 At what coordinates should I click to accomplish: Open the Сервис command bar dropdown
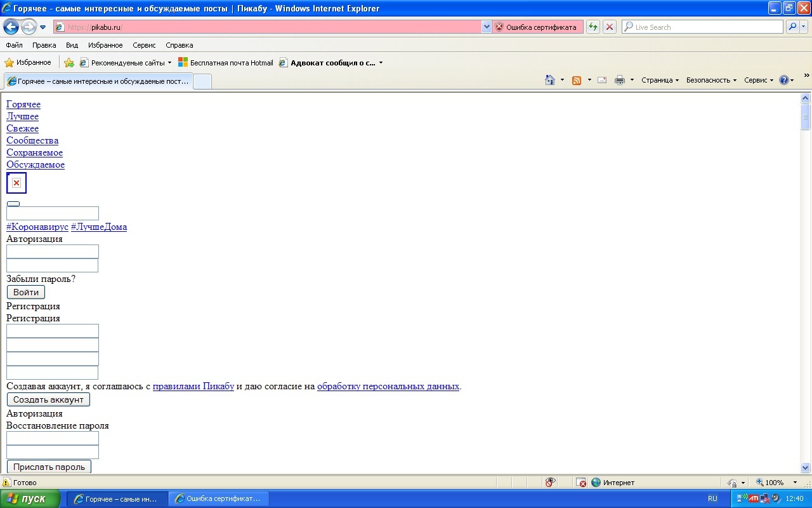point(759,80)
